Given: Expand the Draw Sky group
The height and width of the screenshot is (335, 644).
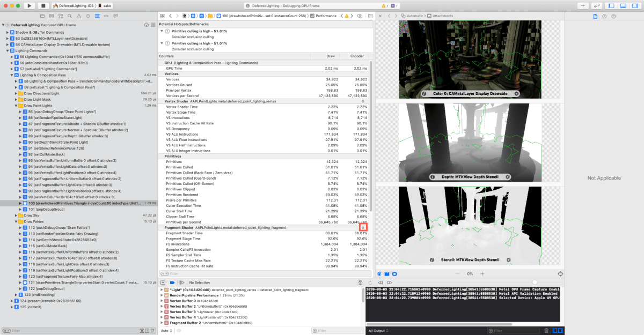Looking at the screenshot, I should coord(16,215).
